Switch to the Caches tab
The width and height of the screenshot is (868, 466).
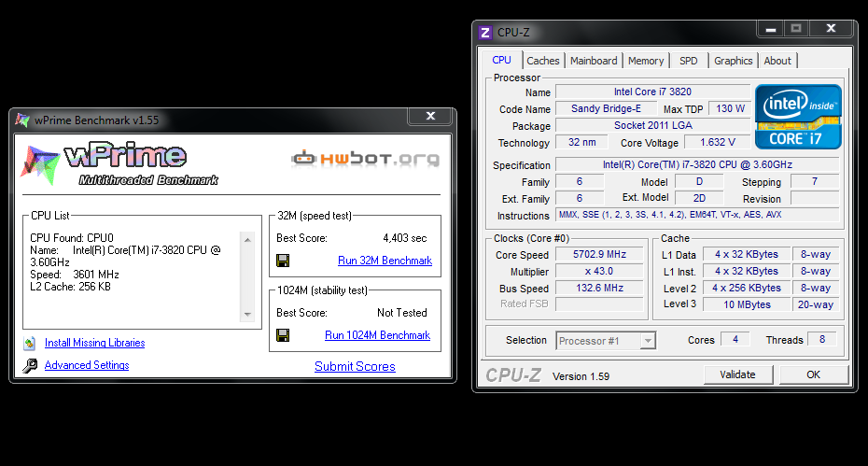pos(543,61)
